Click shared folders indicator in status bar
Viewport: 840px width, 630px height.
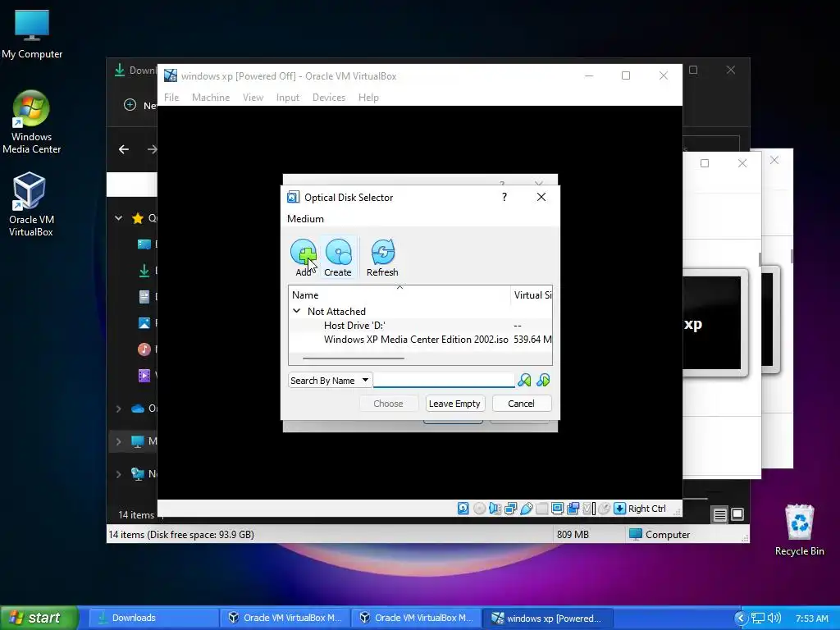point(541,509)
